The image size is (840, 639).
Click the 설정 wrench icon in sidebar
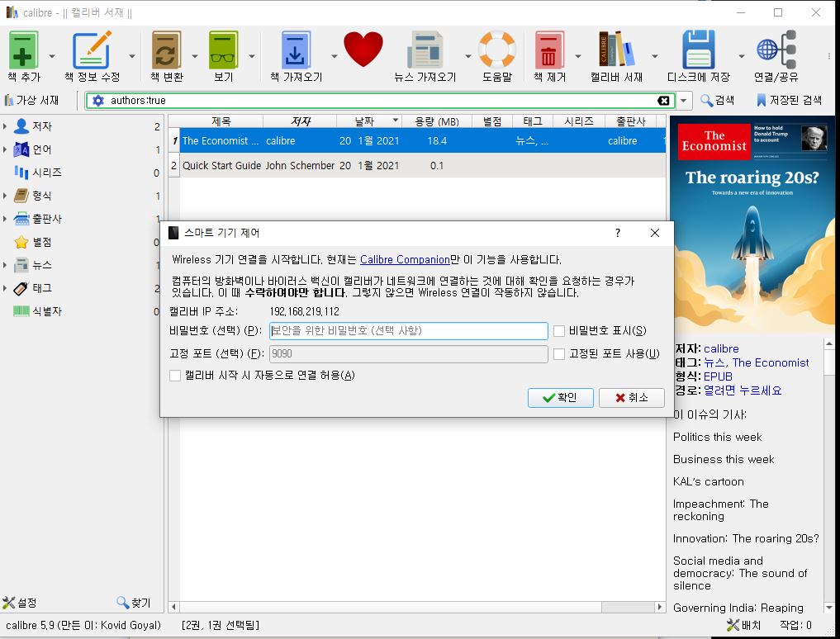19,603
